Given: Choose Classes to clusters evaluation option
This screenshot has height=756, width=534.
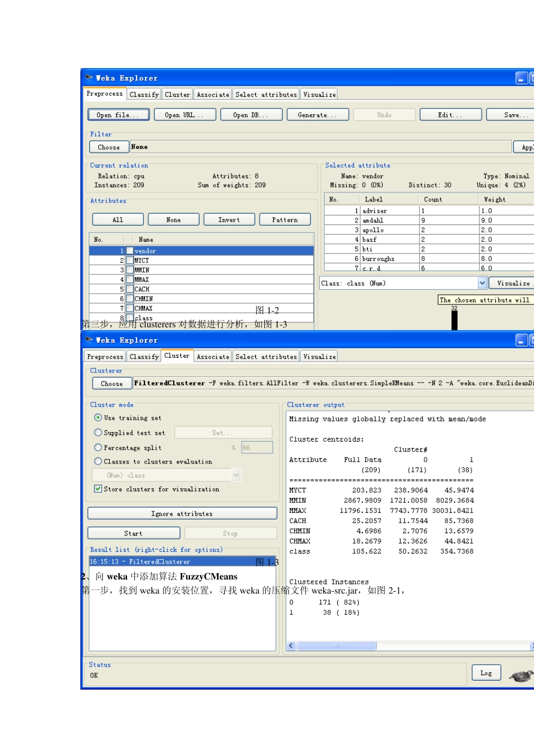Looking at the screenshot, I should tap(98, 461).
